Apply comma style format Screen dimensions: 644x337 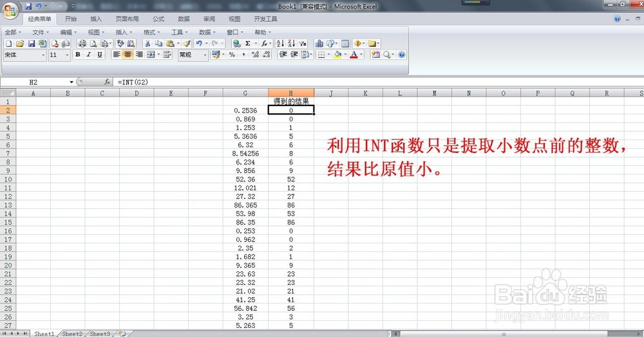[x=243, y=55]
